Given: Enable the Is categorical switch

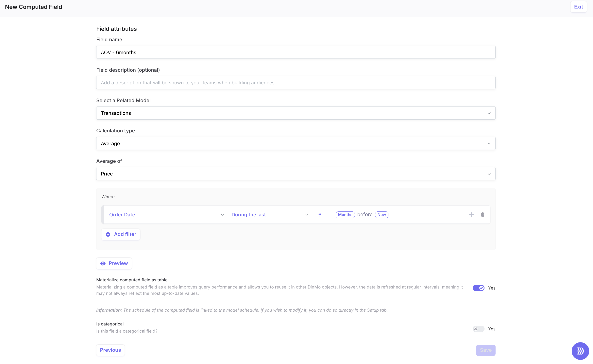Looking at the screenshot, I should 478,329.
